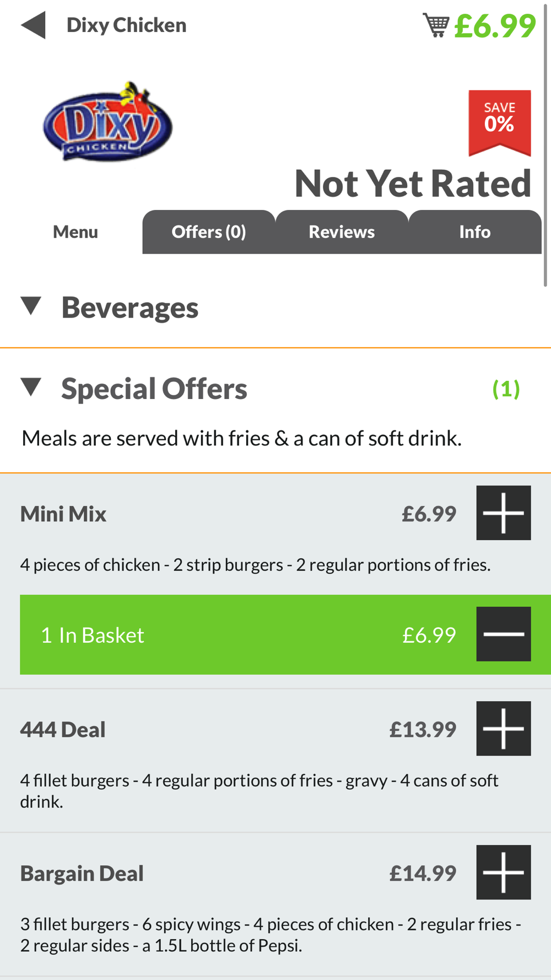
Task: Open the Bargain Deal item title
Action: pos(82,874)
